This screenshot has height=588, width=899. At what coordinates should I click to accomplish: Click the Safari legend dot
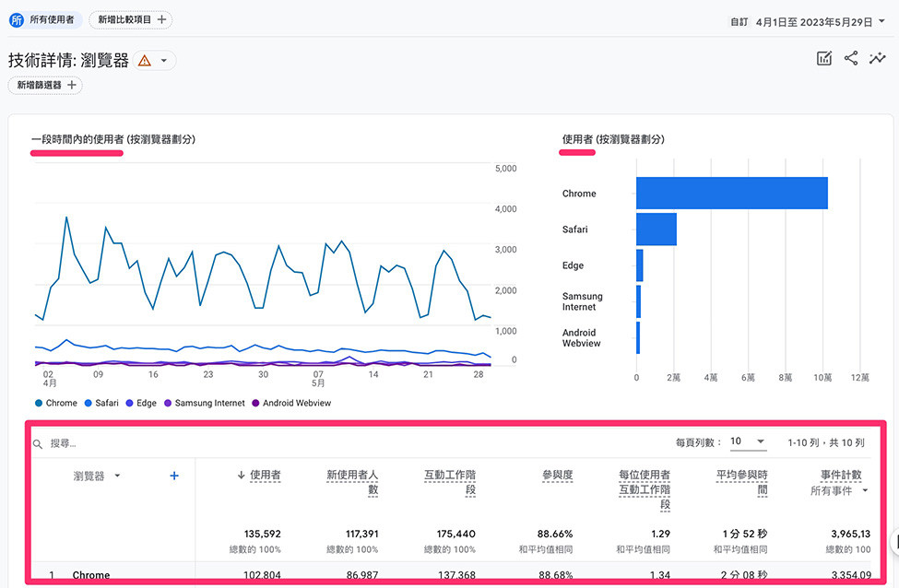(x=89, y=403)
